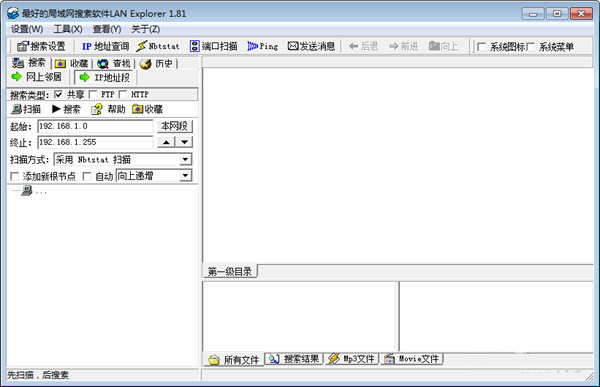Click the 本网段 button
Image resolution: width=600 pixels, height=387 pixels.
174,126
